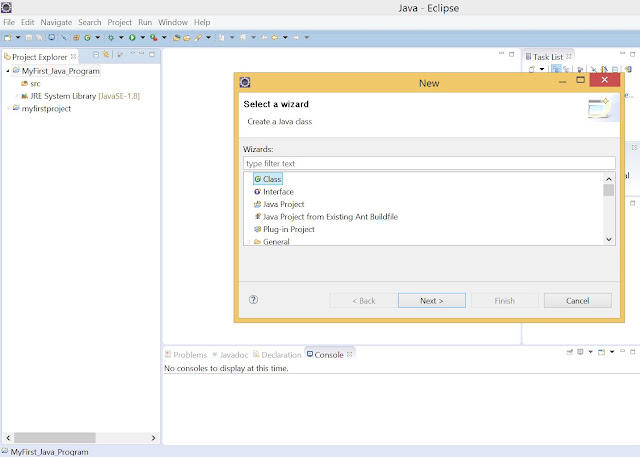640x457 pixels.
Task: Click the Forward navigation arrow icon
Action: (296, 38)
